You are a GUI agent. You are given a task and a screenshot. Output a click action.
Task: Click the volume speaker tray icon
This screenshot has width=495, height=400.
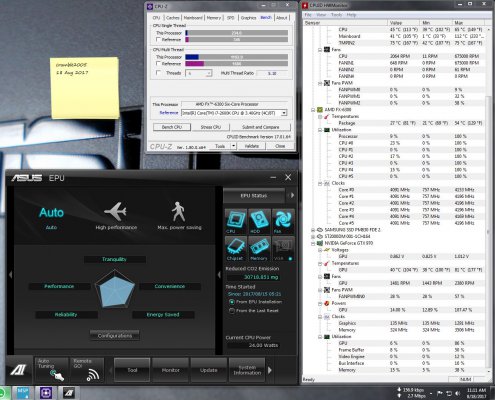[x=458, y=393]
